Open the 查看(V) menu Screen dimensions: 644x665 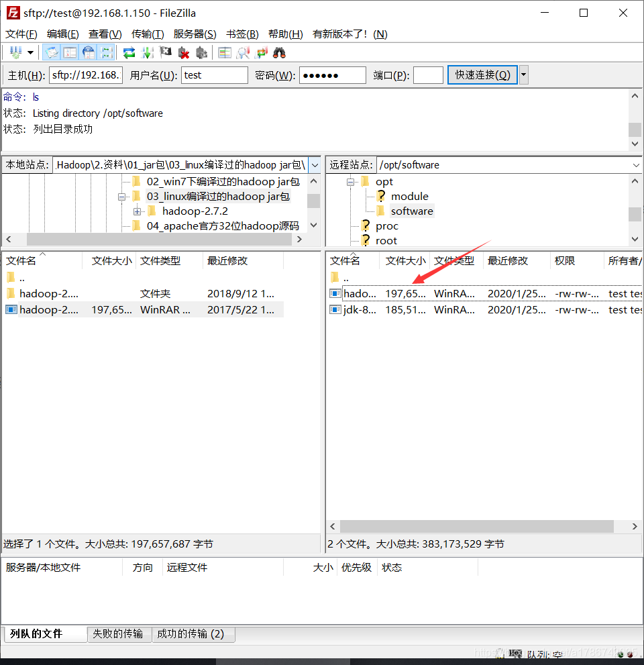pyautogui.click(x=105, y=34)
